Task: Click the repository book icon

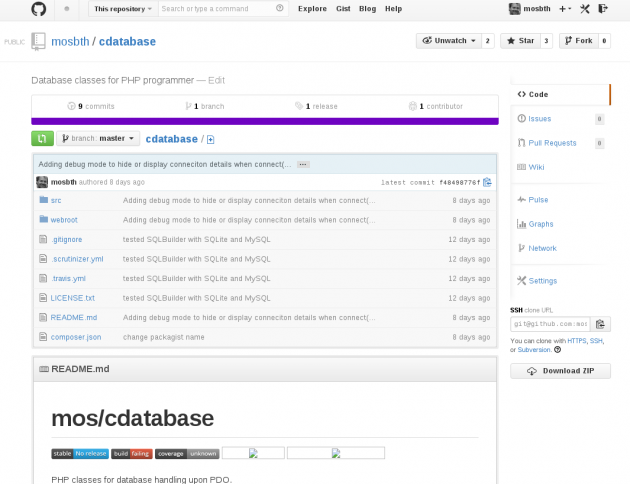Action: click(x=38, y=41)
